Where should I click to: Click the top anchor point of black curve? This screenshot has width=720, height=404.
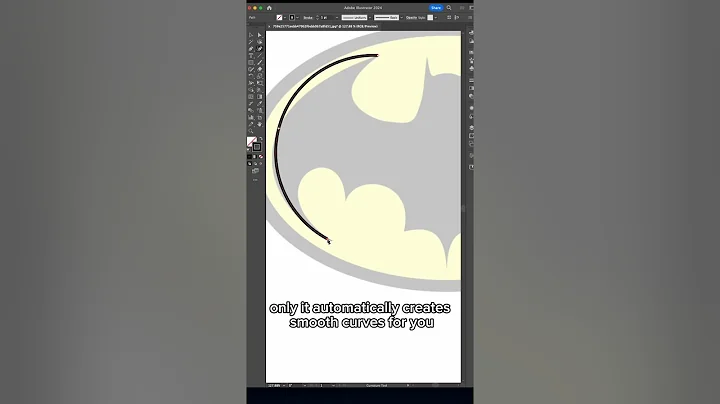pyautogui.click(x=377, y=55)
